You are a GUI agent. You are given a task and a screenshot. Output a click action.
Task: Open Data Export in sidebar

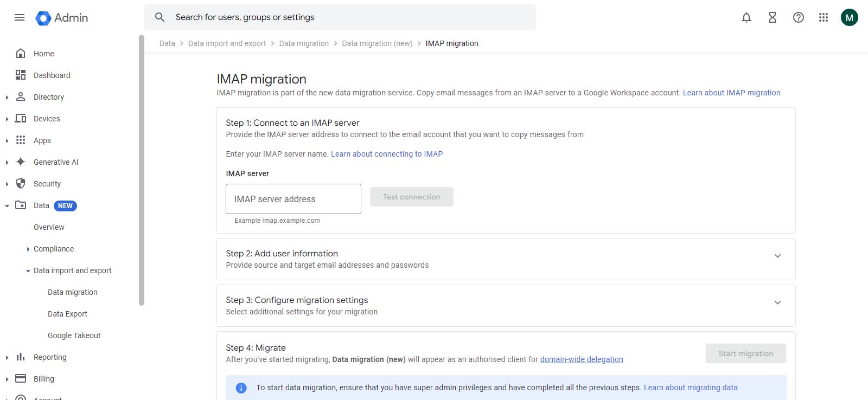(67, 314)
